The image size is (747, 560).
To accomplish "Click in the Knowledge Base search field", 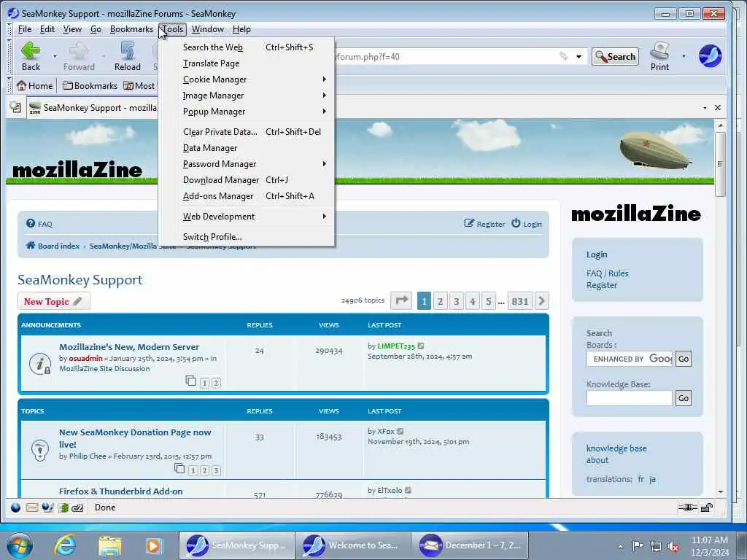I will pos(630,398).
